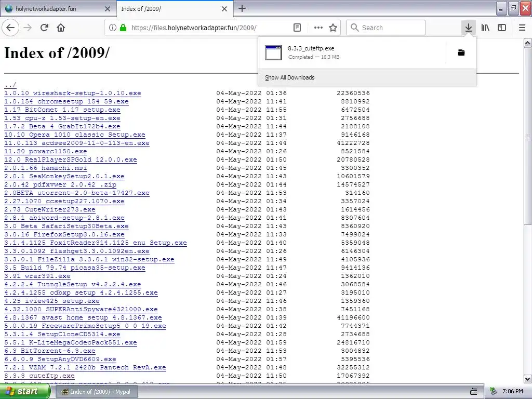Open CuteWriter273.exe link
The height and width of the screenshot is (399, 532).
click(49, 209)
